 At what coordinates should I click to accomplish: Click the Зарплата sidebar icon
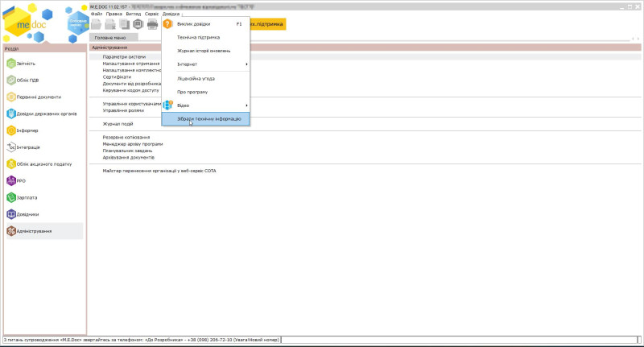(11, 197)
